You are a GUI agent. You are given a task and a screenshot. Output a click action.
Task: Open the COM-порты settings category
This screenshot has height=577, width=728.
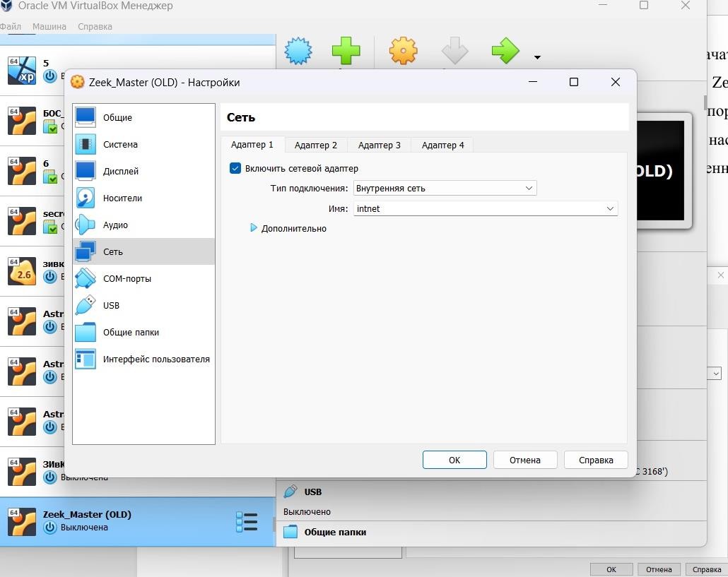pos(143,278)
